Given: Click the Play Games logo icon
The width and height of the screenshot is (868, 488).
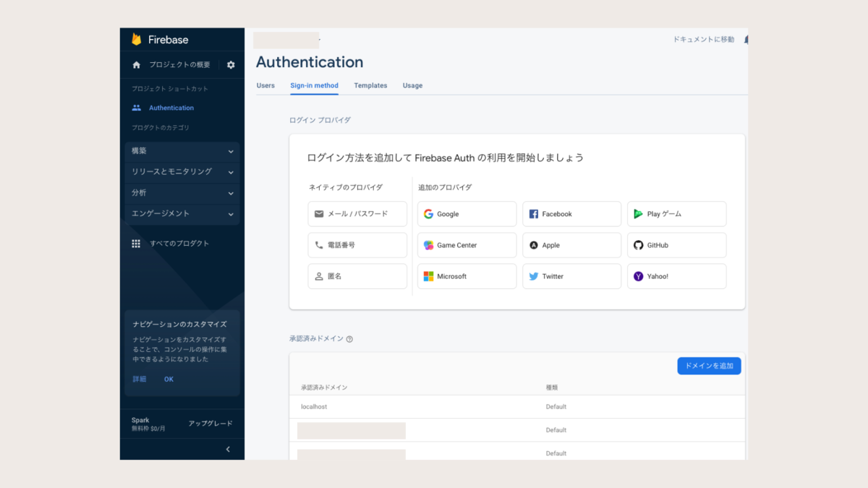Looking at the screenshot, I should click(638, 214).
